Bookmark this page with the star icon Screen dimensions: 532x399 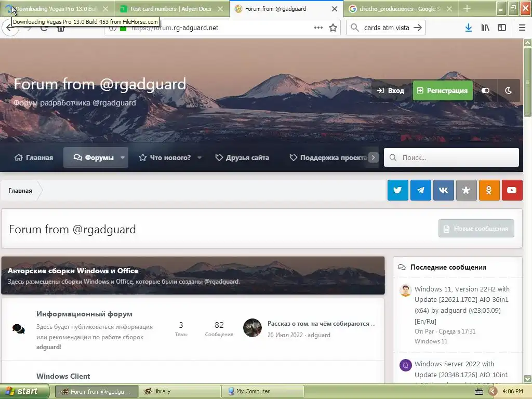[333, 28]
